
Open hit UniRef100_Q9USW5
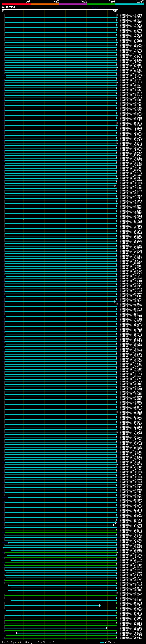[x=131, y=27]
